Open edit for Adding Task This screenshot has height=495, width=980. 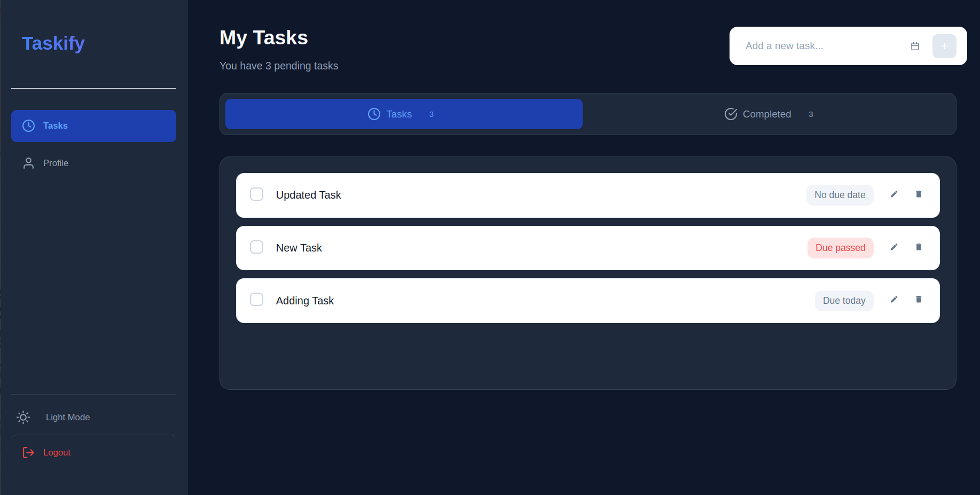(x=893, y=300)
